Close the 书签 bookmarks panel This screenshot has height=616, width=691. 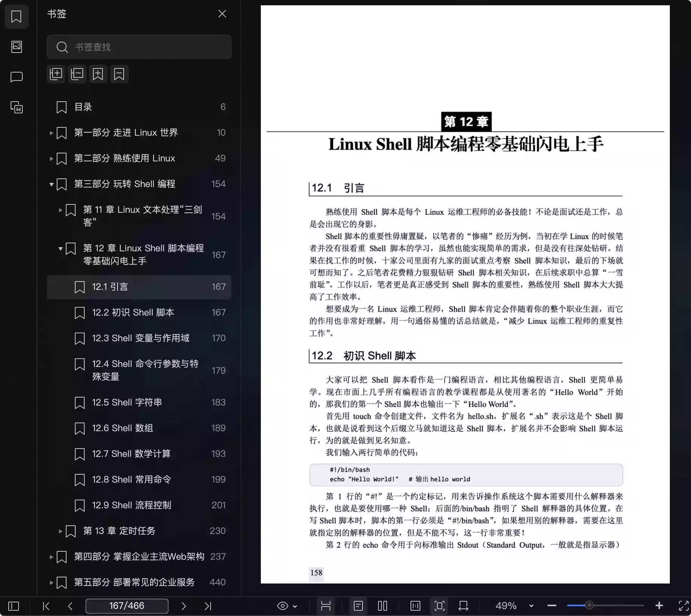pyautogui.click(x=222, y=14)
